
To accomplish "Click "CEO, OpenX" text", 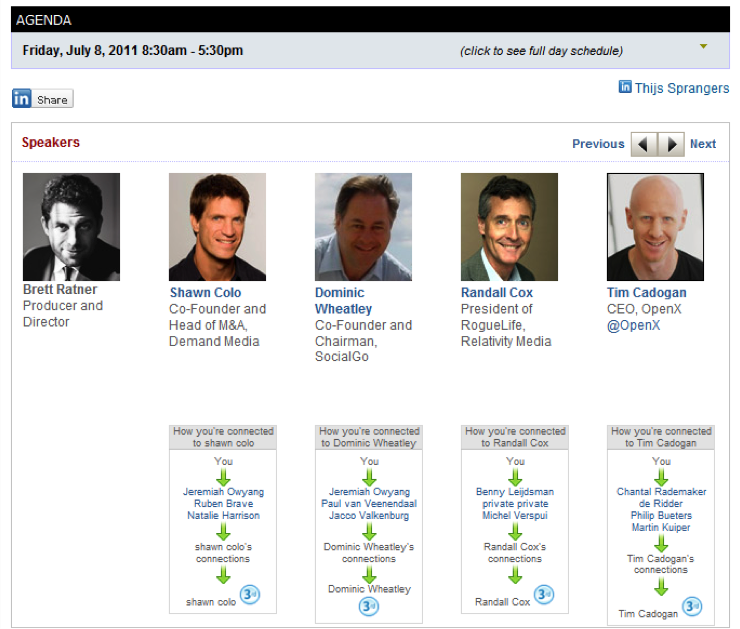I will pos(644,309).
